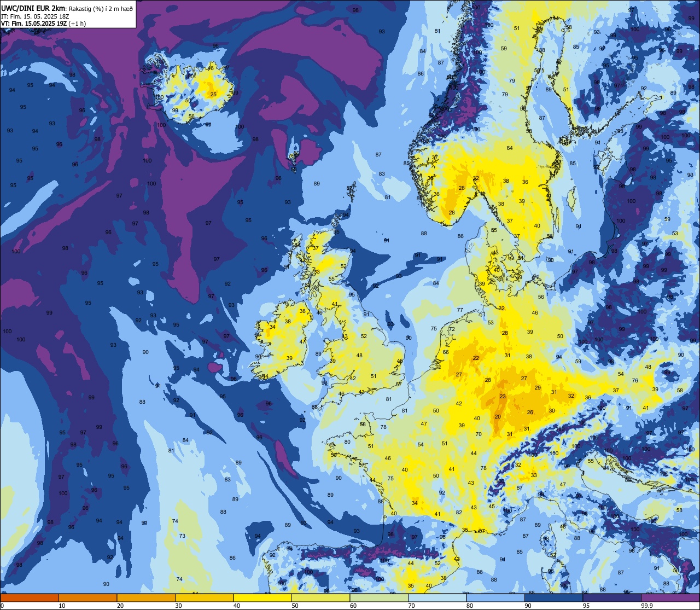
Task: Click the '66' value off the Dutch coast
Action: 446,352
